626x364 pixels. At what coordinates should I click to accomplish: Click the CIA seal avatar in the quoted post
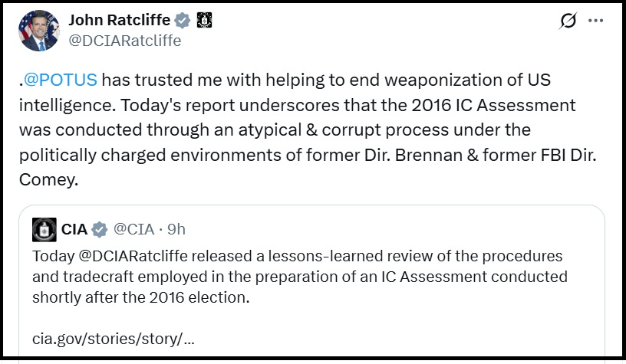(x=44, y=228)
